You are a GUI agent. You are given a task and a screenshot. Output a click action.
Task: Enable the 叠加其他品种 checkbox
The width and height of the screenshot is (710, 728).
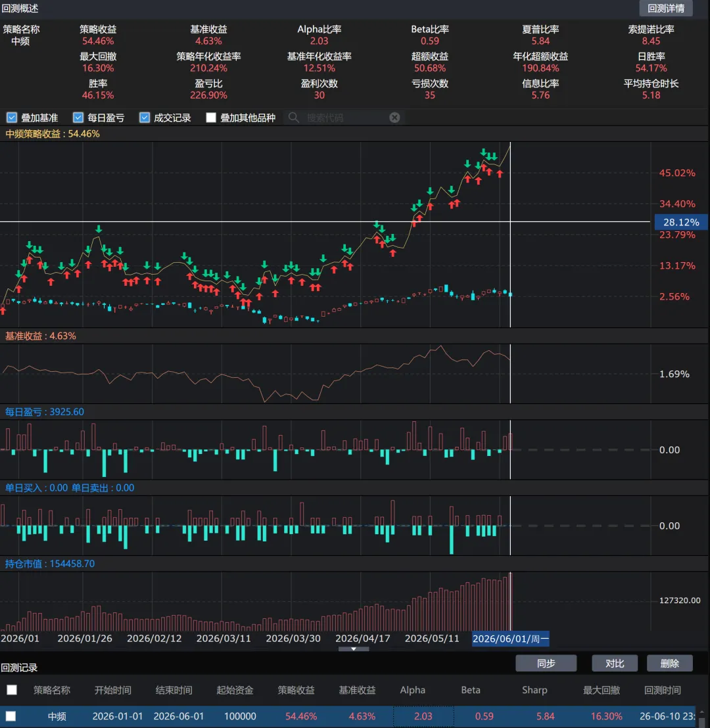click(211, 118)
